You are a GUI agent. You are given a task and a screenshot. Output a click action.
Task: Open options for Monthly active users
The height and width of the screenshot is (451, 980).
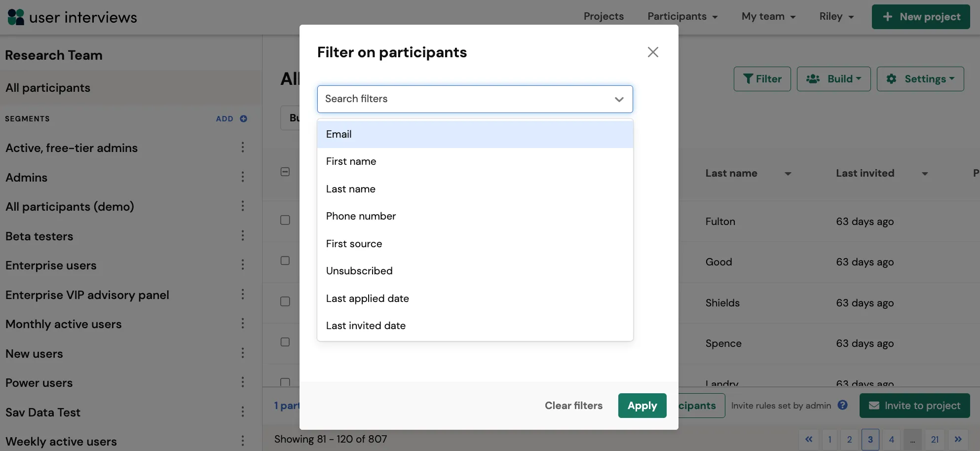point(243,324)
